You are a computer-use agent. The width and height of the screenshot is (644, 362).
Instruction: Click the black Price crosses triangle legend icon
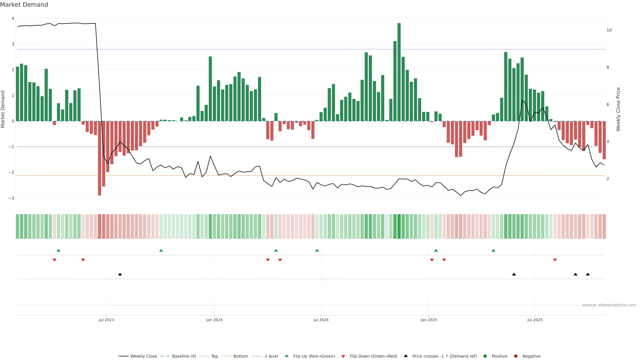406,356
